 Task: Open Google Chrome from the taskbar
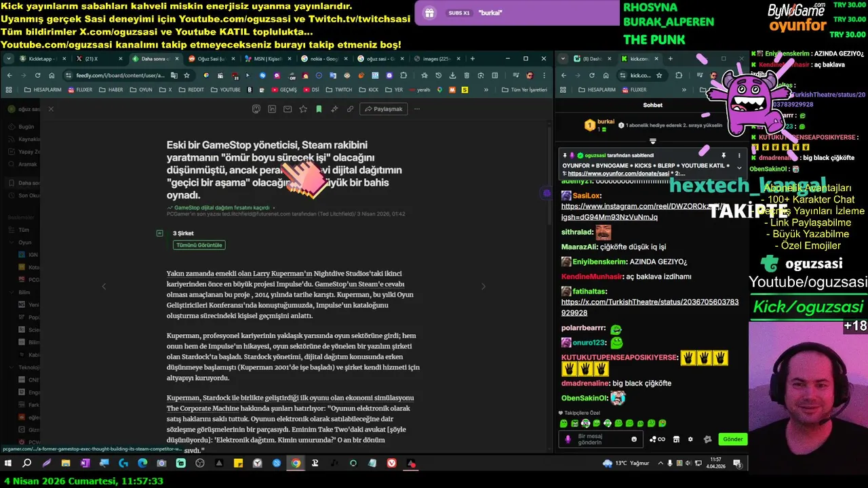296,464
